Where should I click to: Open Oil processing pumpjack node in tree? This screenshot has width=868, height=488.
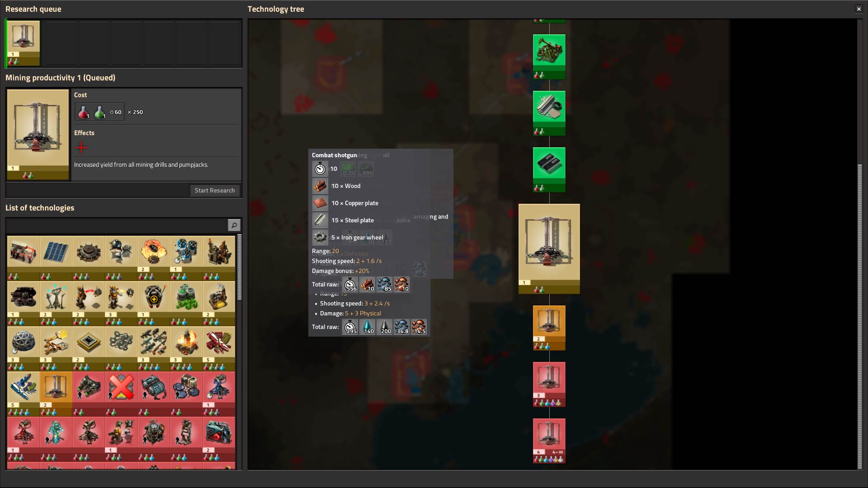[x=549, y=56]
